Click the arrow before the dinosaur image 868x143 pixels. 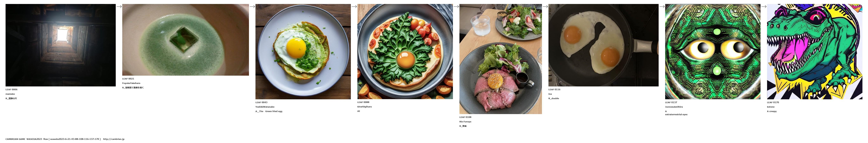pyautogui.click(x=764, y=6)
